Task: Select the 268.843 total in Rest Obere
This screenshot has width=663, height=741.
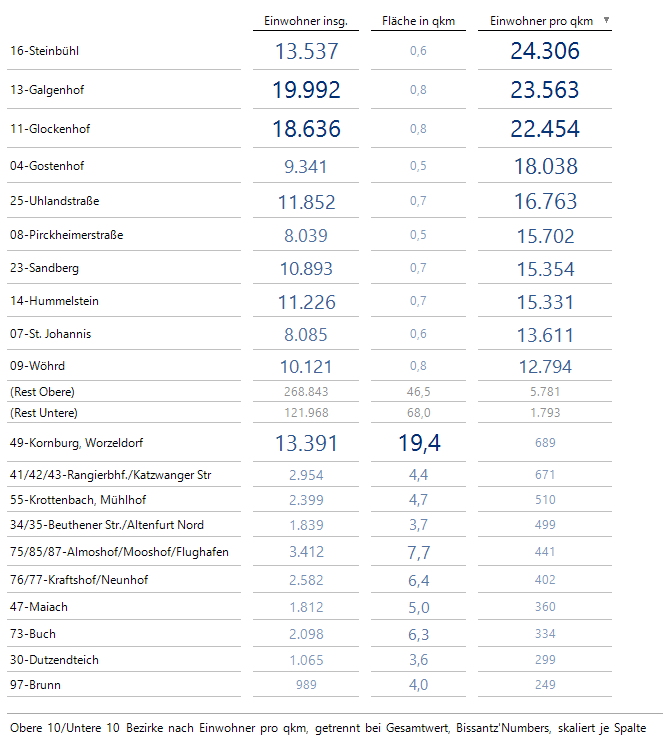Action: (x=306, y=392)
